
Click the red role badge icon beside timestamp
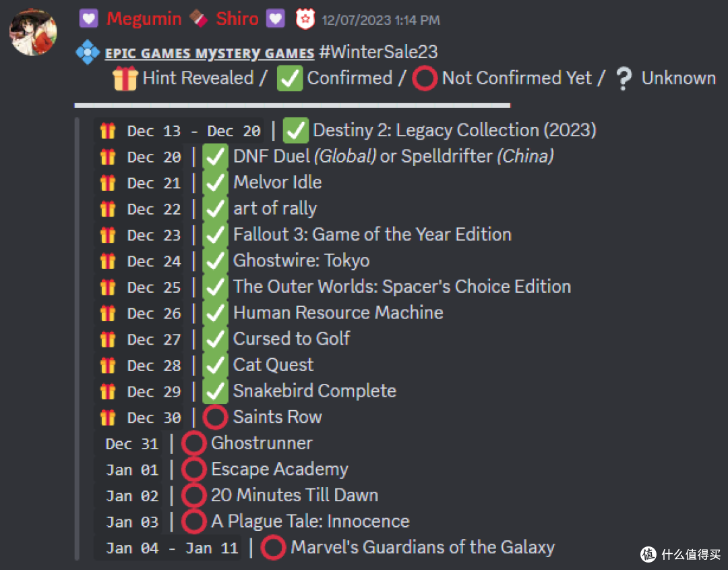pyautogui.click(x=305, y=20)
